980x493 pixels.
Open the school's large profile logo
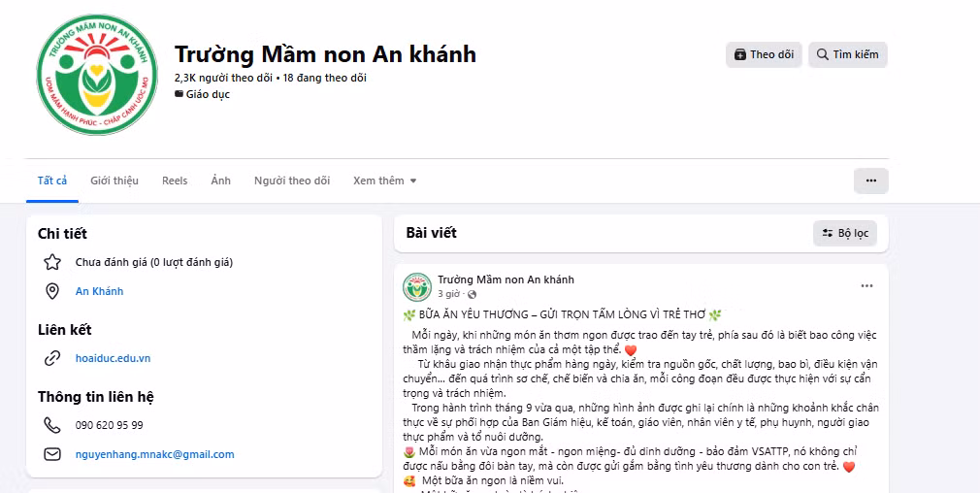pos(97,75)
